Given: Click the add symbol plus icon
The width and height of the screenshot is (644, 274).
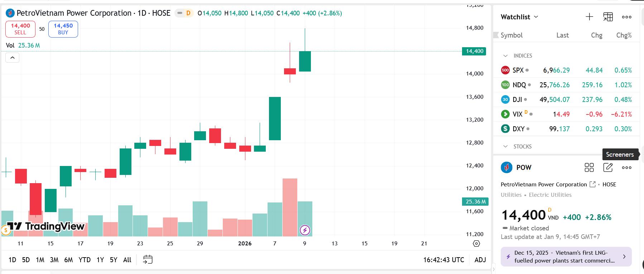Looking at the screenshot, I should tap(589, 17).
